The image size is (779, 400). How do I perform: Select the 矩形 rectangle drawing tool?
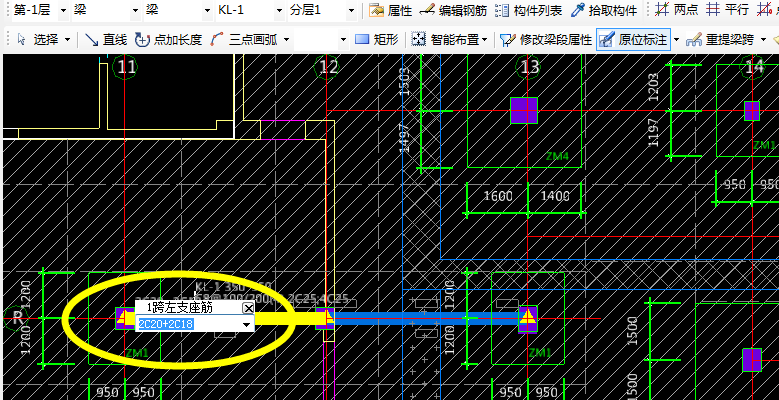(x=377, y=40)
